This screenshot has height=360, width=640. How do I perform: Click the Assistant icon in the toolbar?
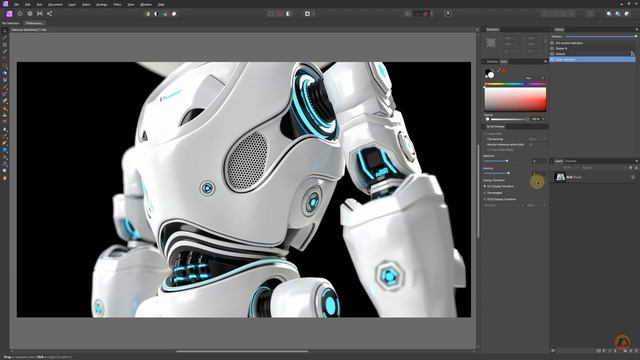coord(448,13)
